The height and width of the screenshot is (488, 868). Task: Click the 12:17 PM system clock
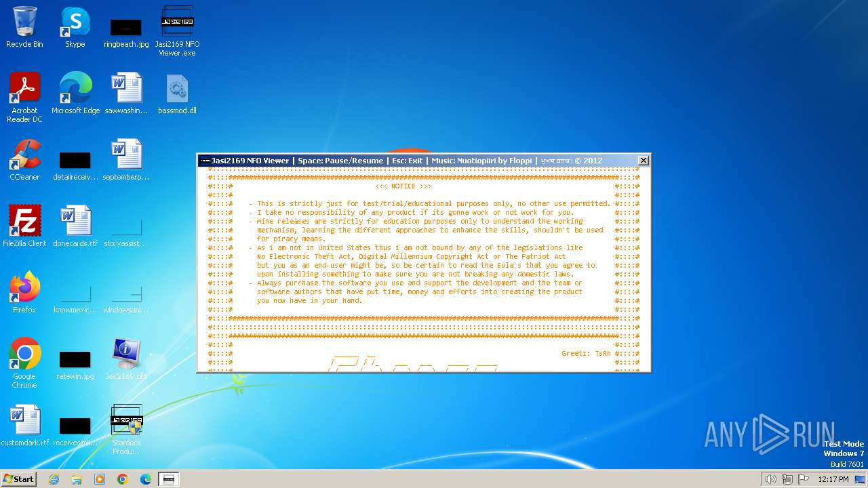(x=833, y=479)
